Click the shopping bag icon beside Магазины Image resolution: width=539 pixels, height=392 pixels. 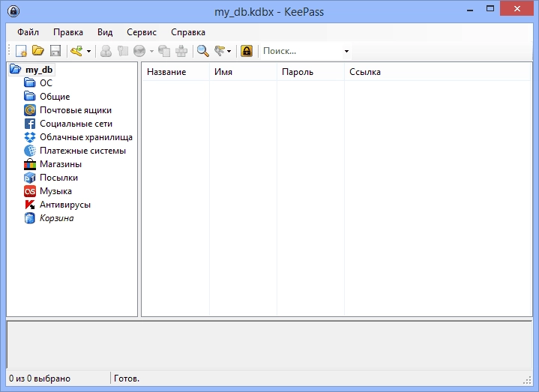(x=30, y=164)
